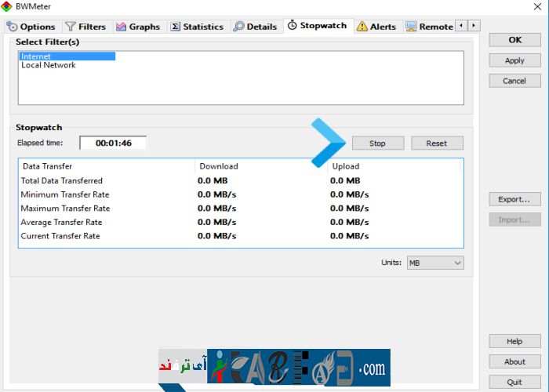Click the Statistics sigma icon
The height and width of the screenshot is (392, 549).
[x=175, y=27]
